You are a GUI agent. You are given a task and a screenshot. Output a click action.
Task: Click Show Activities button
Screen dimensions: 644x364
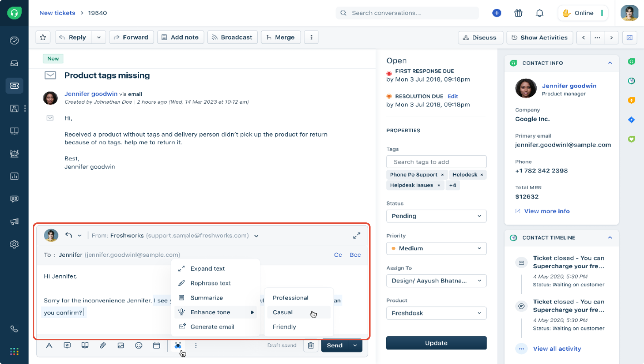[x=539, y=37]
